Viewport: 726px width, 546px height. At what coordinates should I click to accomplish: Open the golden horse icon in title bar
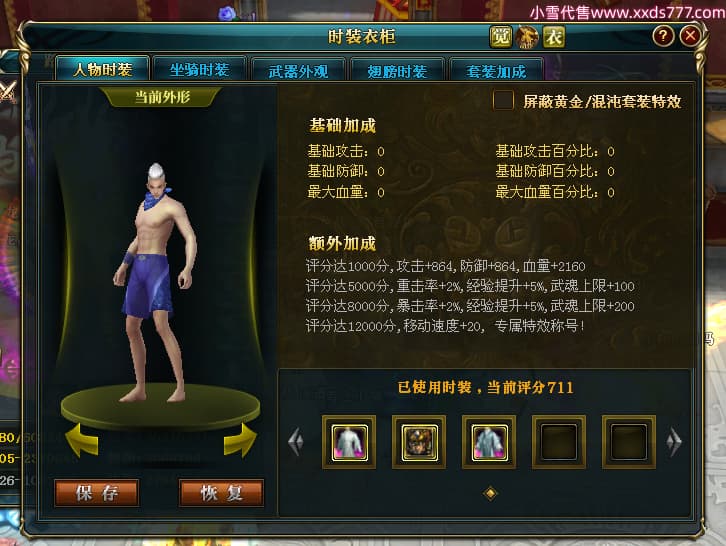(x=527, y=37)
